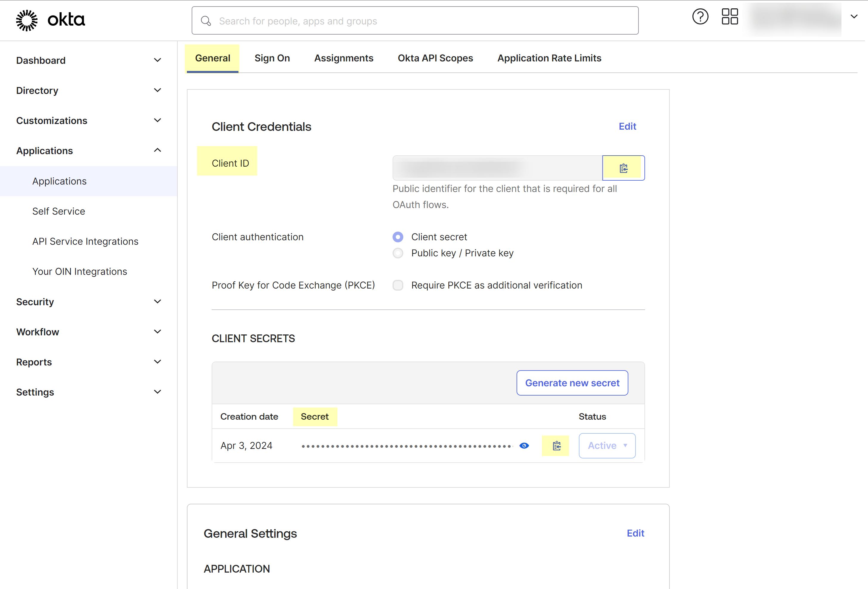
Task: Copy the client secret to clipboard
Action: coord(556,446)
